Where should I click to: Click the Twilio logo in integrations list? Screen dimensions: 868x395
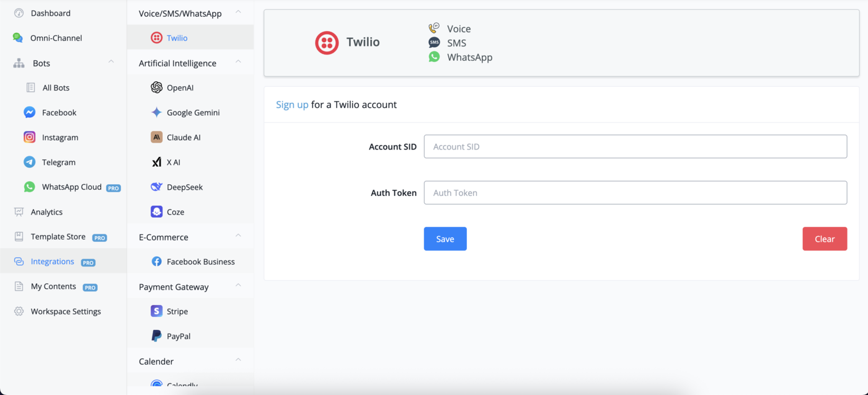[157, 38]
